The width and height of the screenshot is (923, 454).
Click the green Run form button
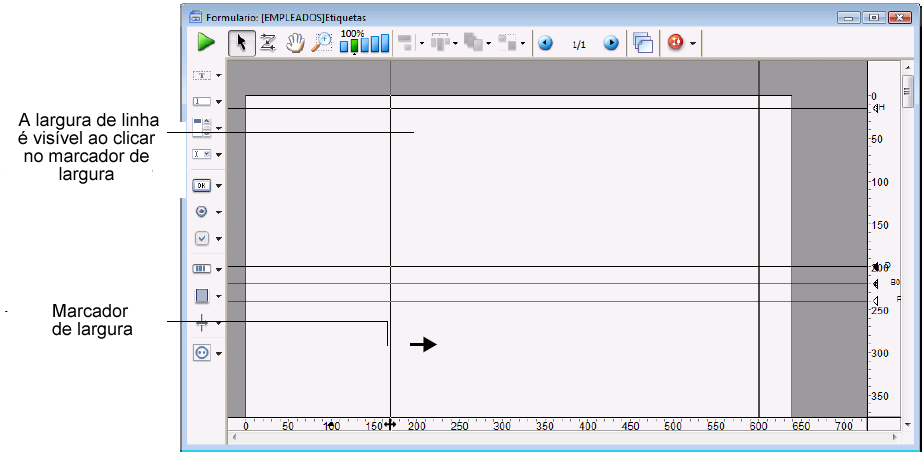(x=206, y=43)
